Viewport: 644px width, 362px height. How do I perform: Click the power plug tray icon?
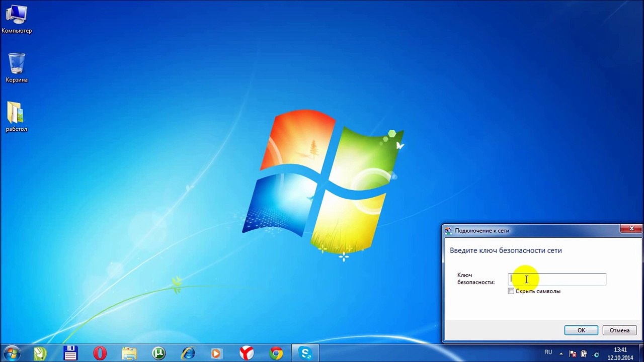pyautogui.click(x=584, y=353)
